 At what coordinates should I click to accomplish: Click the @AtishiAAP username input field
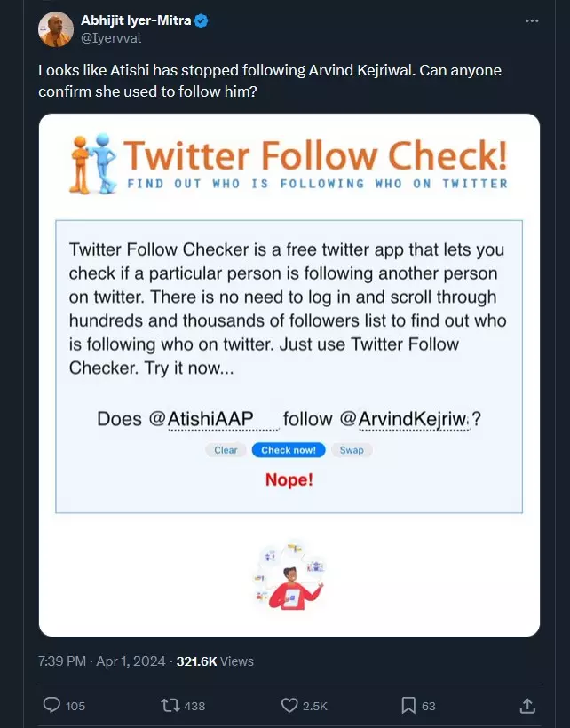coord(223,419)
